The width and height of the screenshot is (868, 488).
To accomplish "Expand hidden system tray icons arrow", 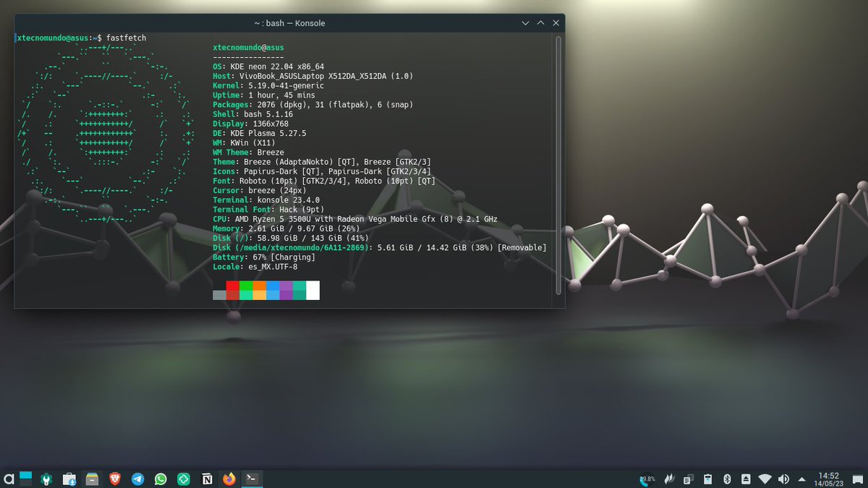I will (801, 479).
